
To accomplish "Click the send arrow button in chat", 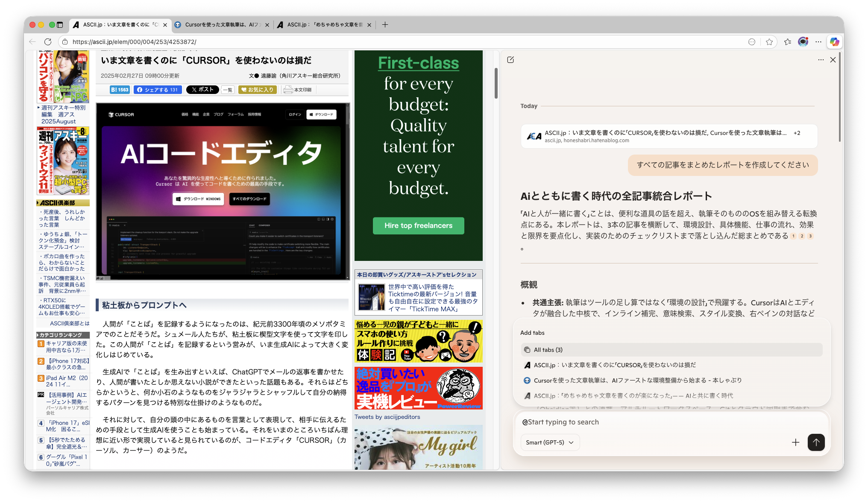I will tap(816, 442).
